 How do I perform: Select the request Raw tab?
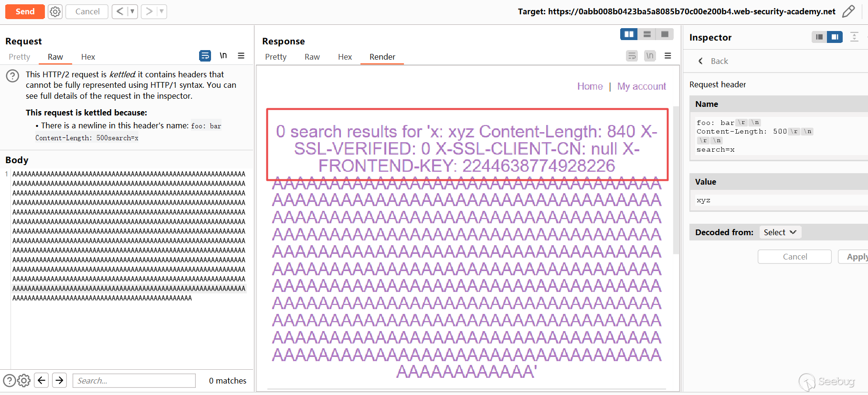55,57
